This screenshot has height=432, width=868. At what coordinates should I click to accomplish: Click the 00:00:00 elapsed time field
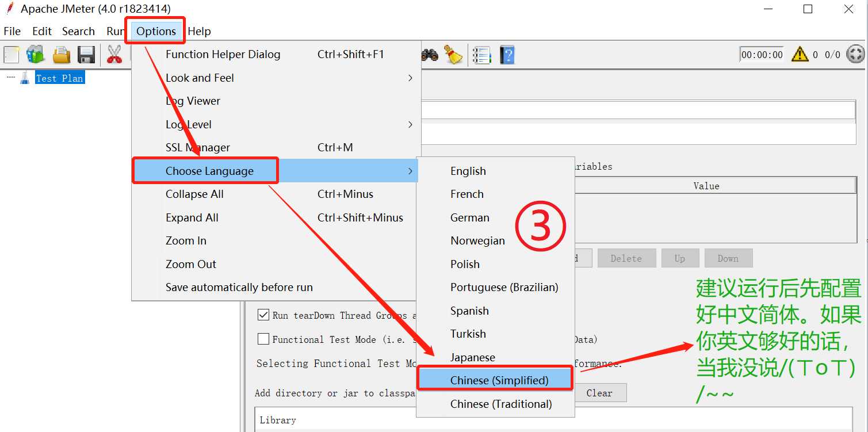coord(762,55)
